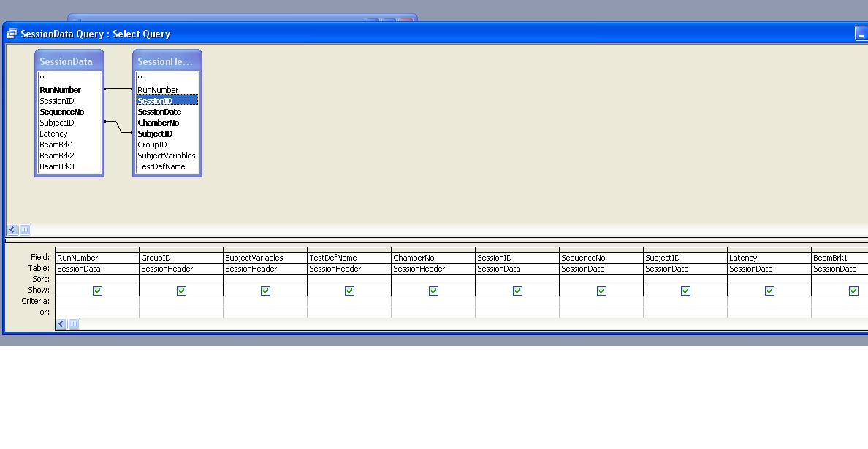This screenshot has width=868, height=449.
Task: Minimize the SessionData Query window
Action: (x=861, y=34)
